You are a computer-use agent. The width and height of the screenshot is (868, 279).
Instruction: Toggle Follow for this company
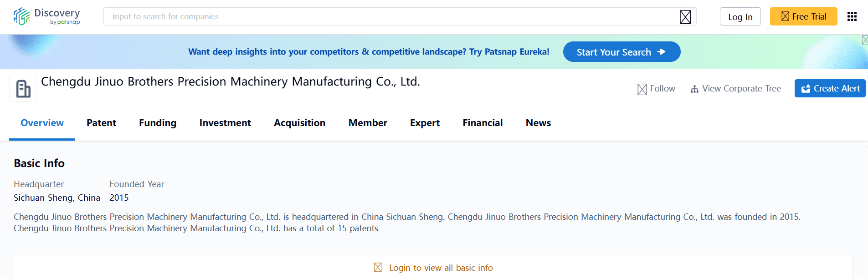pos(662,88)
